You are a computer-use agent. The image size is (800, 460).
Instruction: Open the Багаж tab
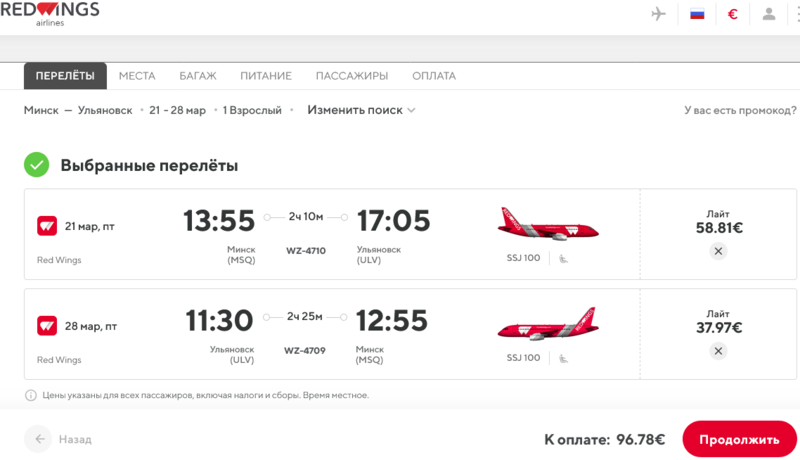pos(197,76)
